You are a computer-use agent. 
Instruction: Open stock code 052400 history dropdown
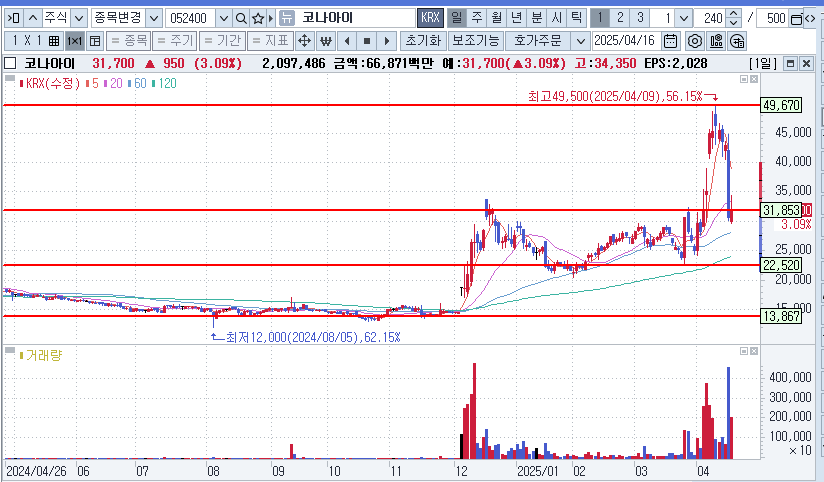point(223,18)
